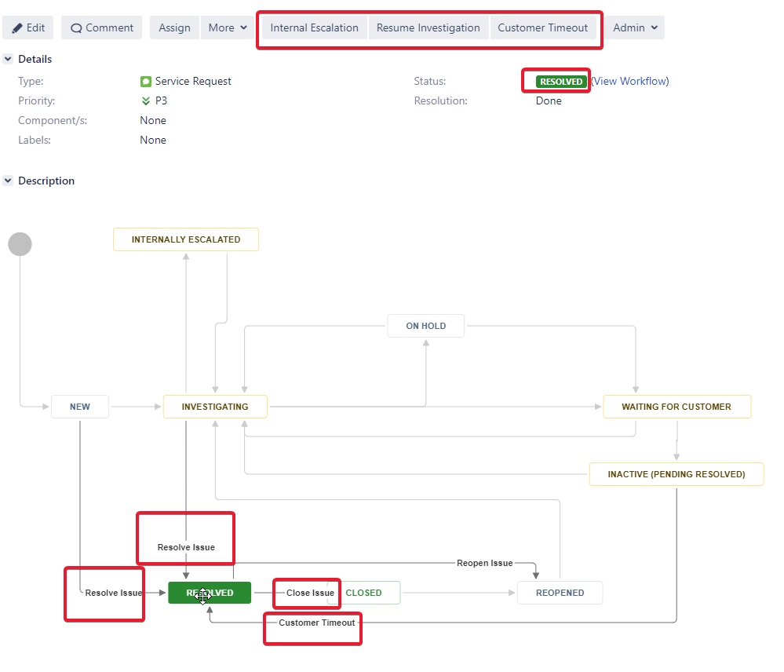Select the INVESTIGATING workflow node
784x672 pixels.
coord(215,407)
